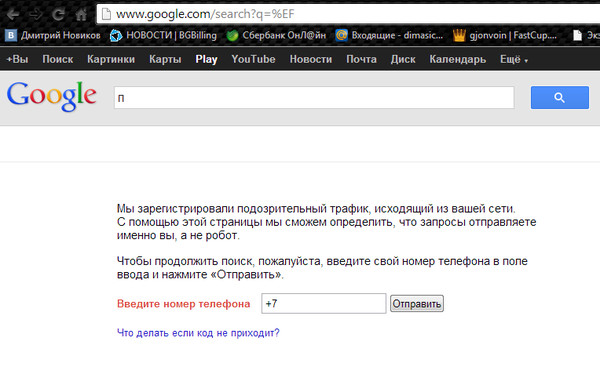Open Картинки in the Google bar
Screen dimensions: 600x374
point(111,59)
